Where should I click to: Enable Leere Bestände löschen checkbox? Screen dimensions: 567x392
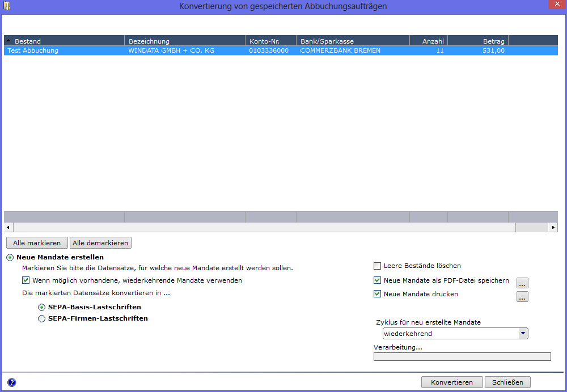(x=377, y=266)
